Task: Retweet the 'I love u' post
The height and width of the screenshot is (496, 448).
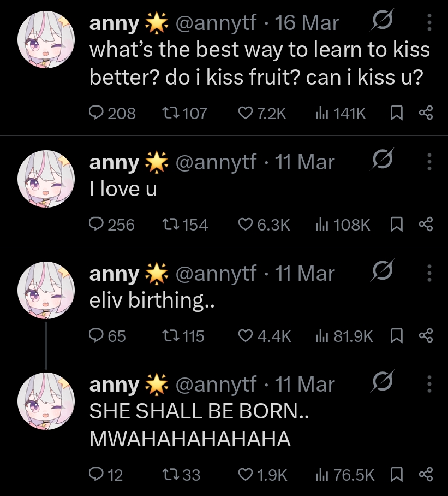Action: tap(185, 225)
